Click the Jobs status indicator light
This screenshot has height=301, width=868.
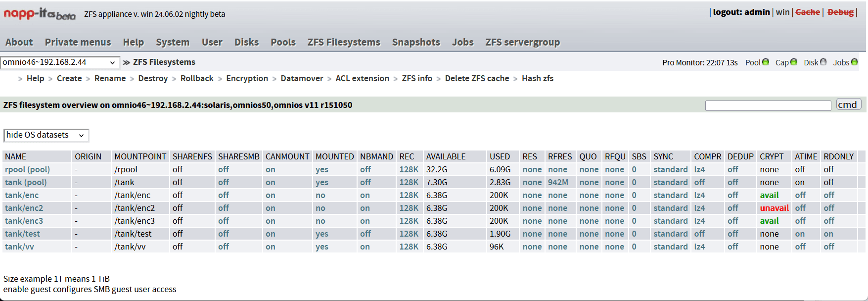click(854, 62)
